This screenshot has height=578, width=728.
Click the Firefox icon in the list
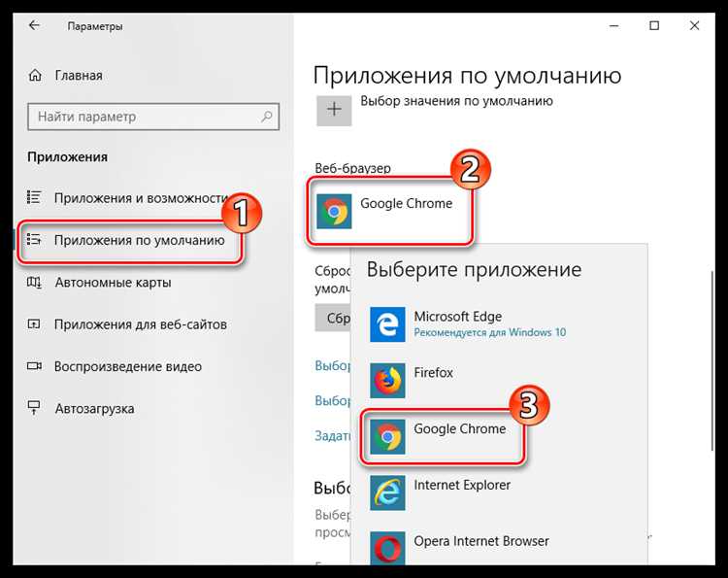point(387,381)
